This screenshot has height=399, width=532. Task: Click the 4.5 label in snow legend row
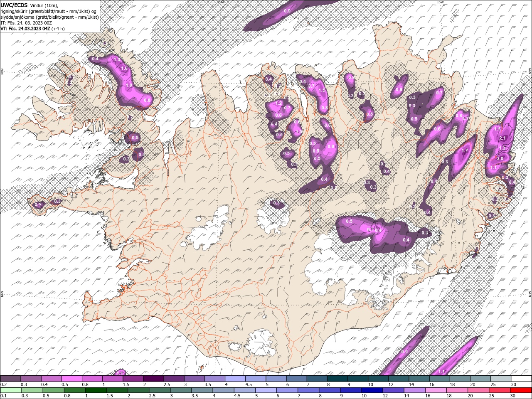tap(249, 384)
